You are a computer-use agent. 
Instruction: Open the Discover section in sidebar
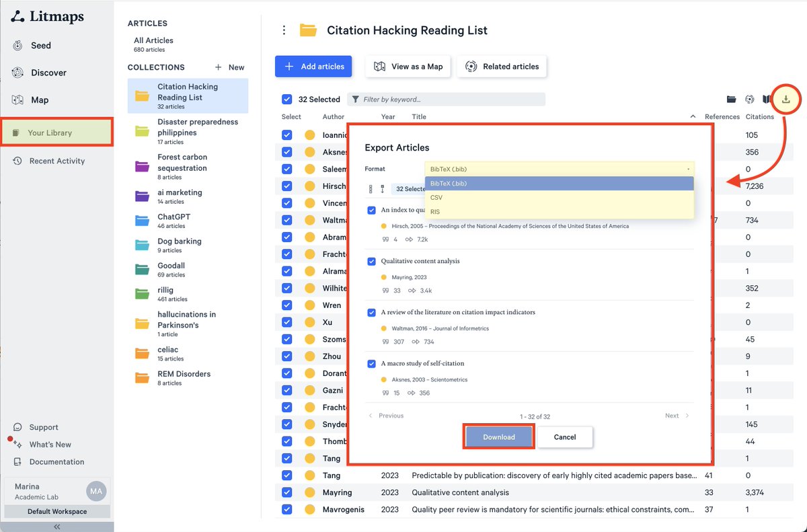(39, 73)
